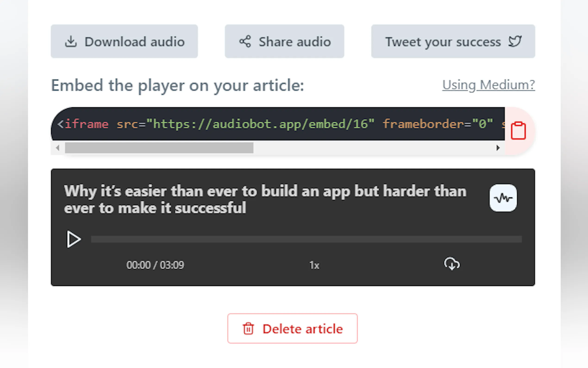Click the audio player article title
Image resolution: width=588 pixels, height=368 pixels.
click(265, 199)
